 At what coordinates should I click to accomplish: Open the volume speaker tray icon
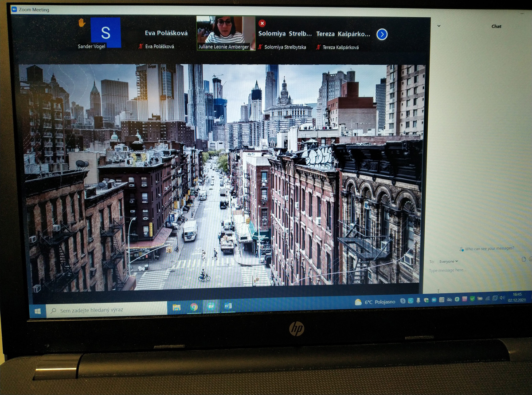(502, 298)
